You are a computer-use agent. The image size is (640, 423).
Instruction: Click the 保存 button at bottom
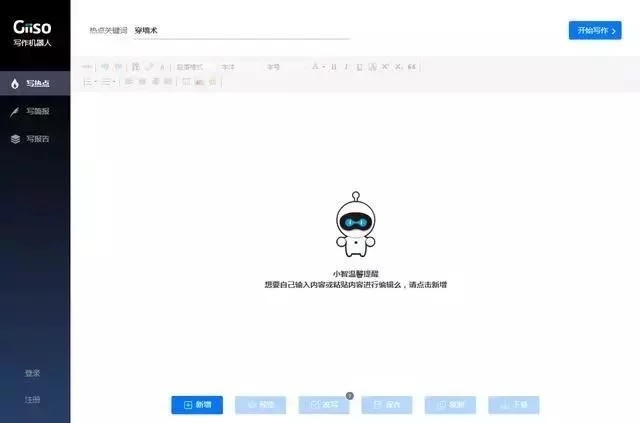pyautogui.click(x=387, y=405)
